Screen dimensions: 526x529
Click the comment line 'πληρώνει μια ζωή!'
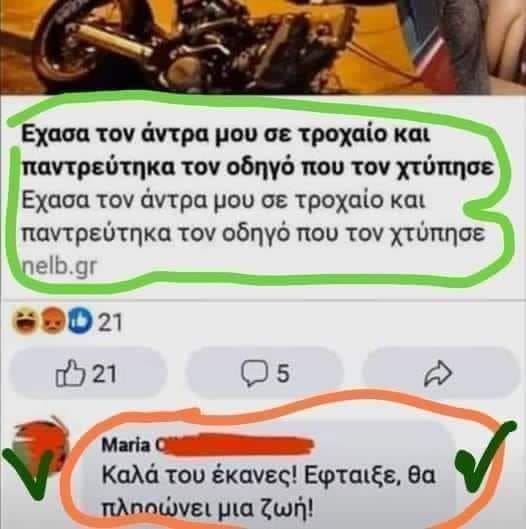tap(207, 510)
